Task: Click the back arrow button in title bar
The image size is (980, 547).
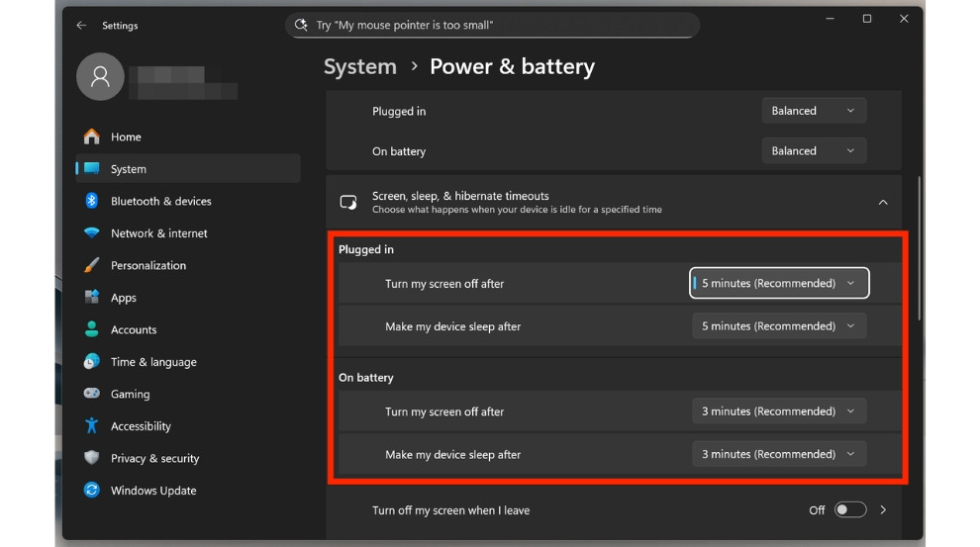Action: pyautogui.click(x=81, y=26)
